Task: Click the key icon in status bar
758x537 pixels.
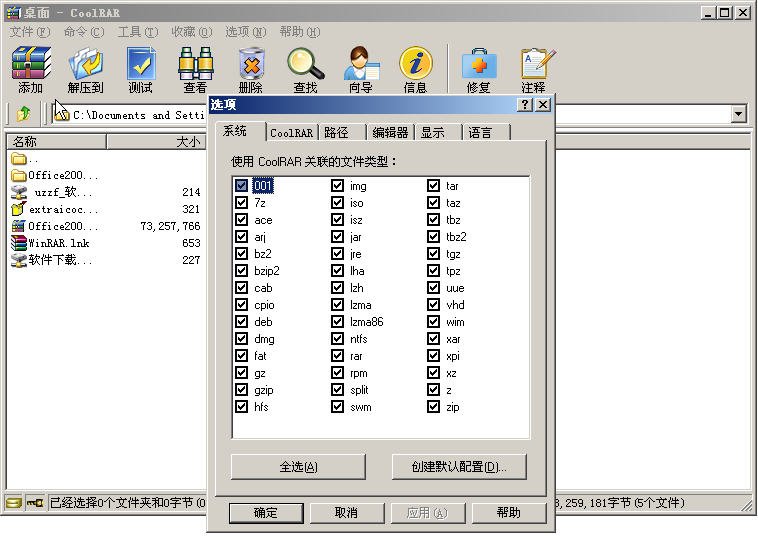Action: coord(35,503)
